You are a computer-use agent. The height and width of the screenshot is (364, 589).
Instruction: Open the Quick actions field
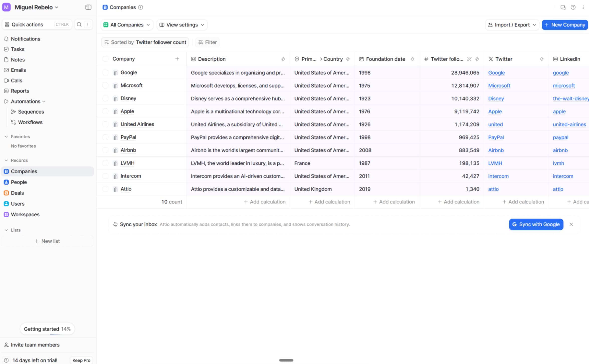pos(37,24)
